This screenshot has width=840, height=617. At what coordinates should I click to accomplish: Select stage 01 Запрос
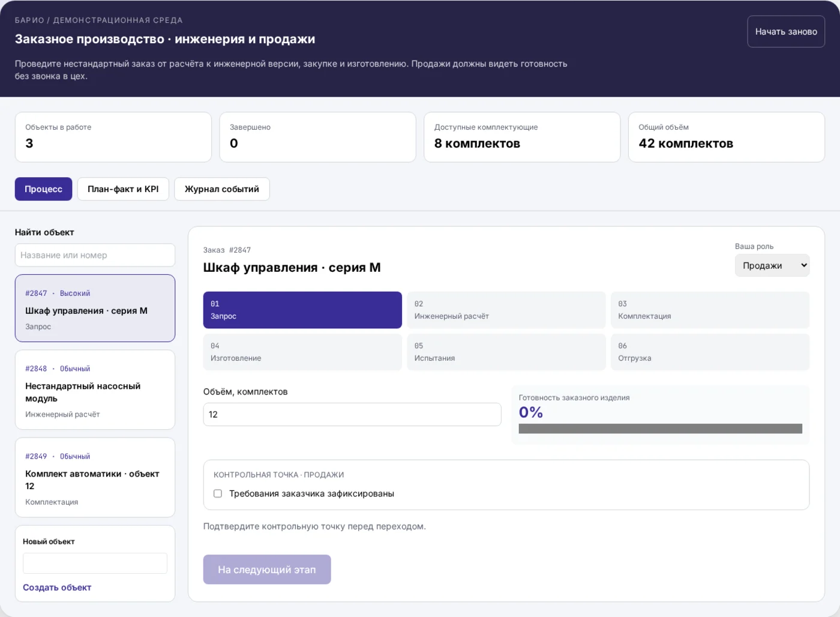(302, 310)
